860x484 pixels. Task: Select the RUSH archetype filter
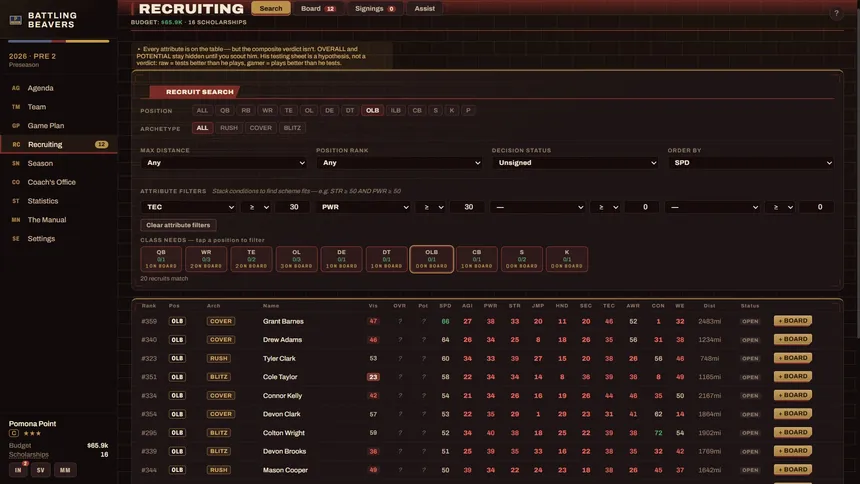click(x=229, y=128)
